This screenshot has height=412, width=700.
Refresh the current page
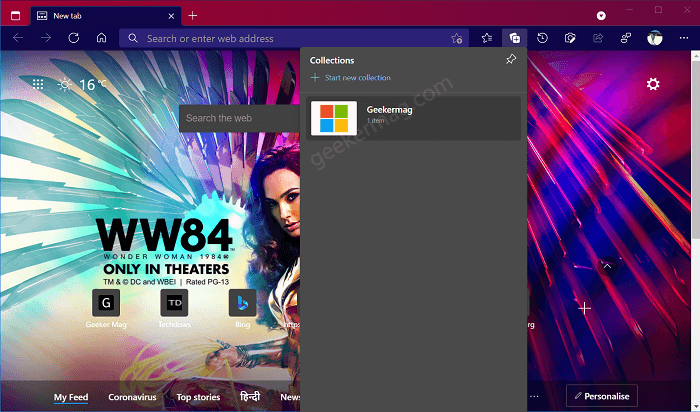pos(74,38)
